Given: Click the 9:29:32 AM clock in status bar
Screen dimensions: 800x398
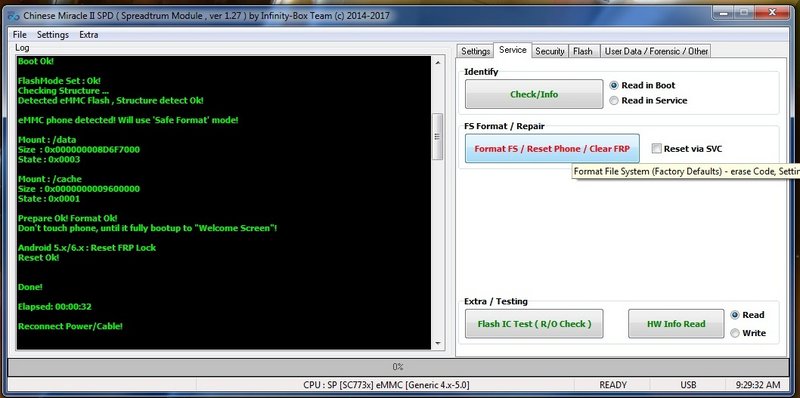Looking at the screenshot, I should (758, 385).
